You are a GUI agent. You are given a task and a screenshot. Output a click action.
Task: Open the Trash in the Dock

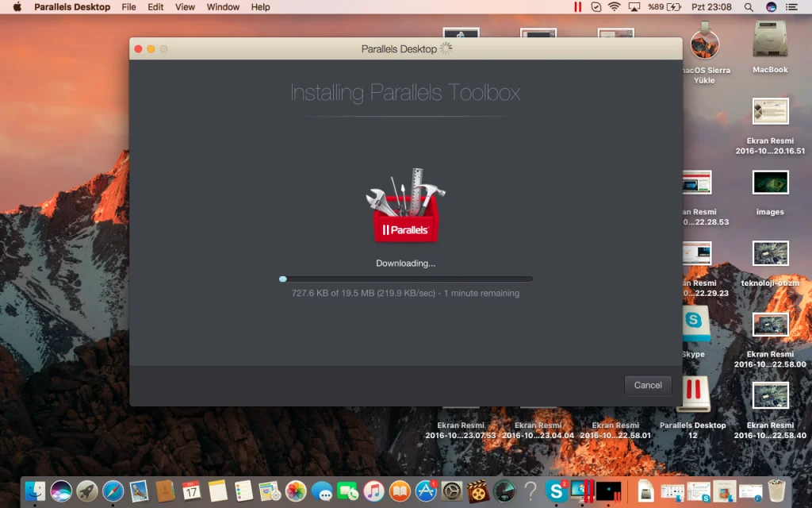point(776,491)
